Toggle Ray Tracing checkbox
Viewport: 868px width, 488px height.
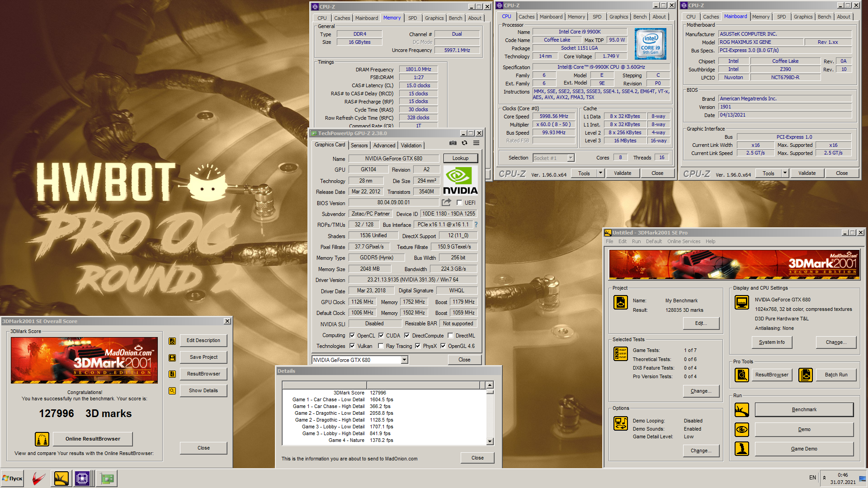pos(381,346)
